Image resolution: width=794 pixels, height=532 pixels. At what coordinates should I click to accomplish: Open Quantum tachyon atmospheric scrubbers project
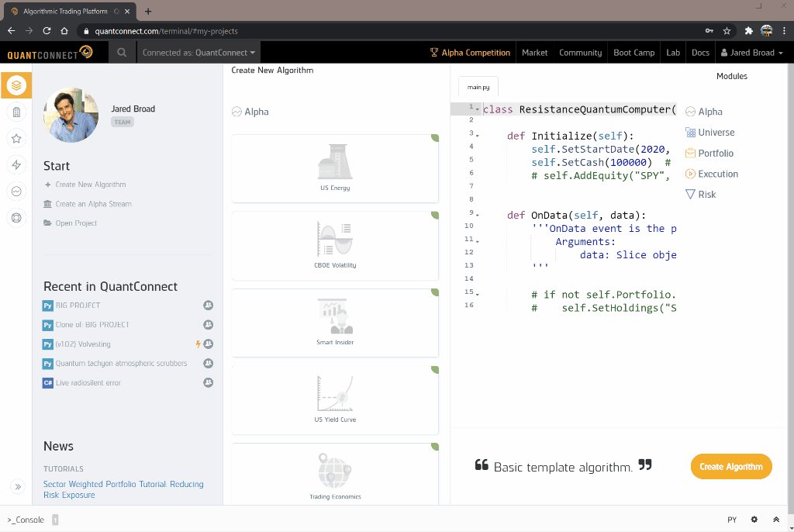(121, 363)
